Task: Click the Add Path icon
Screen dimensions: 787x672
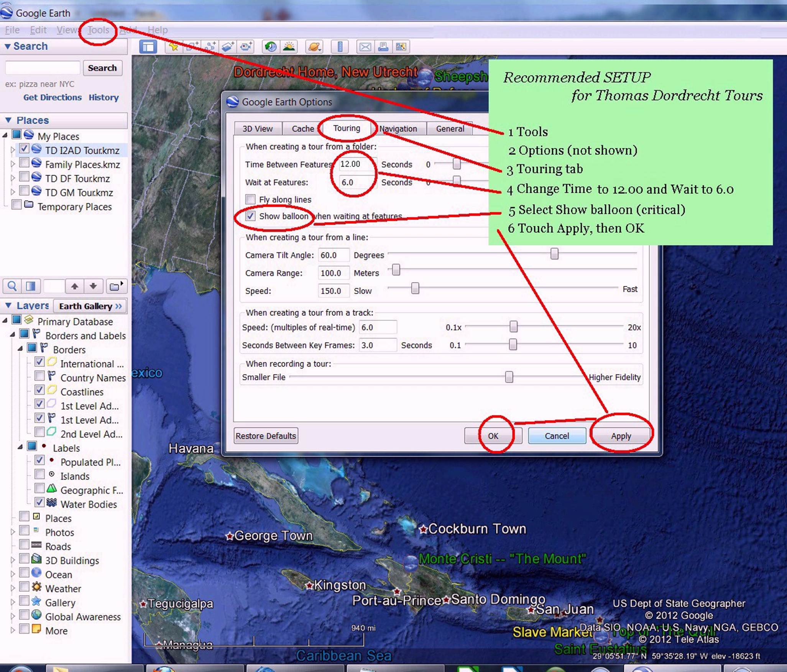Action: (x=210, y=47)
